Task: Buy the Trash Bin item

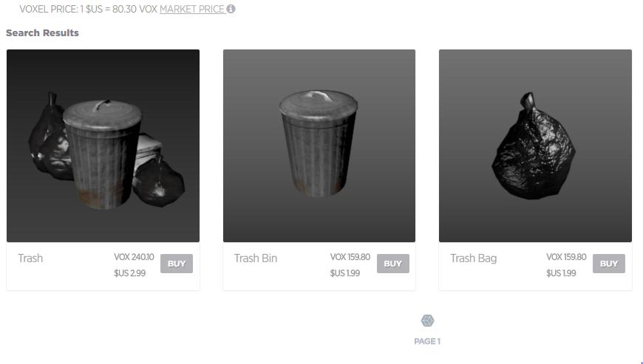Action: coord(393,264)
